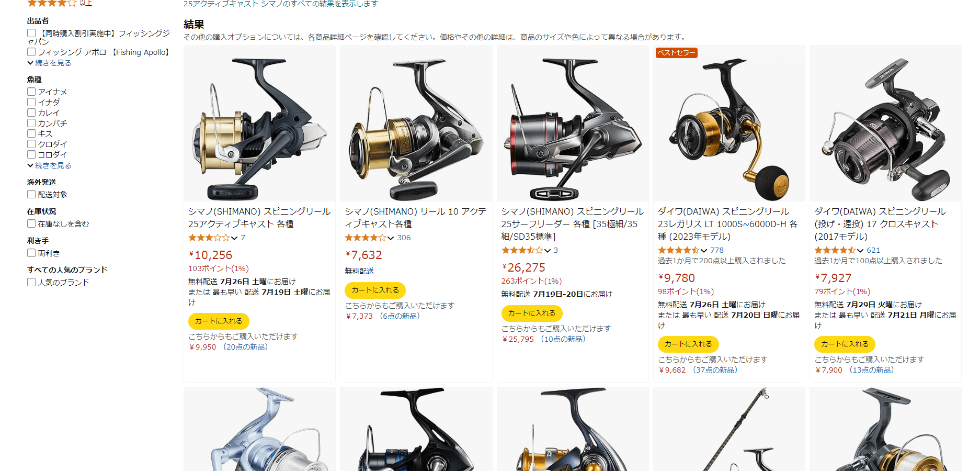980x471 pixels.
Task: Open the シマノ 25サーフリーダー product title
Action: [573, 224]
